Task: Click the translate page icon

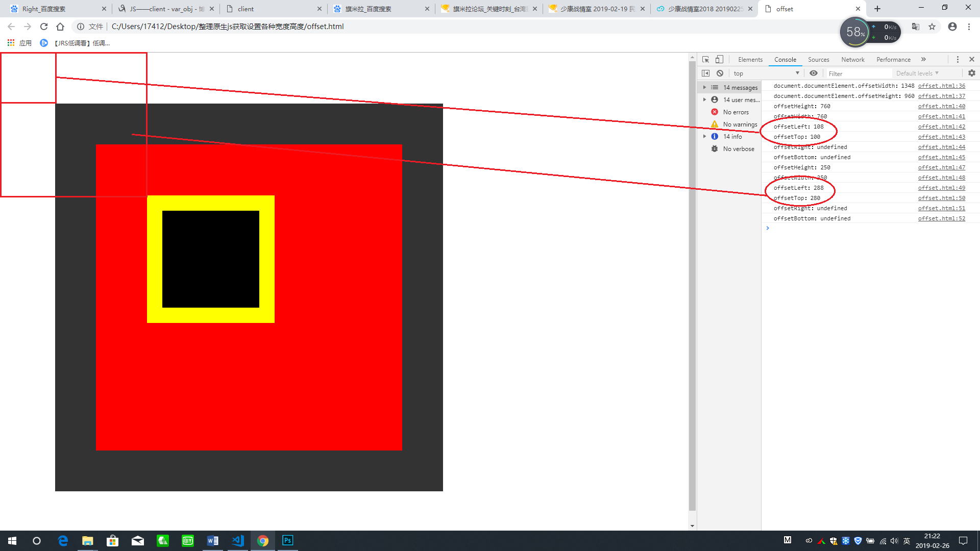Action: (916, 27)
